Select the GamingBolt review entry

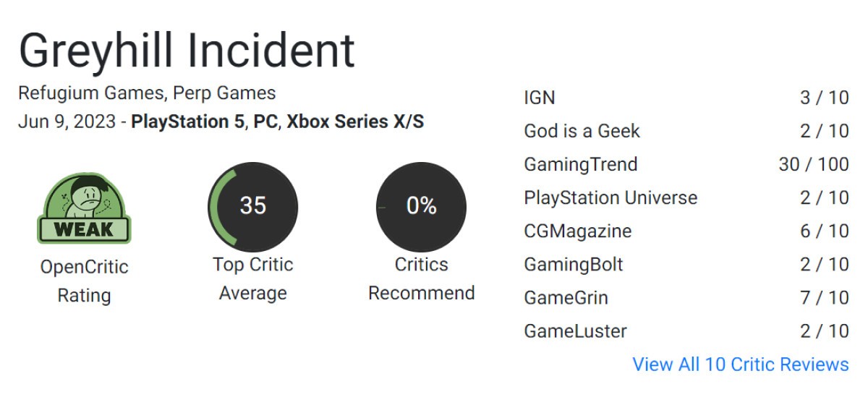686,264
